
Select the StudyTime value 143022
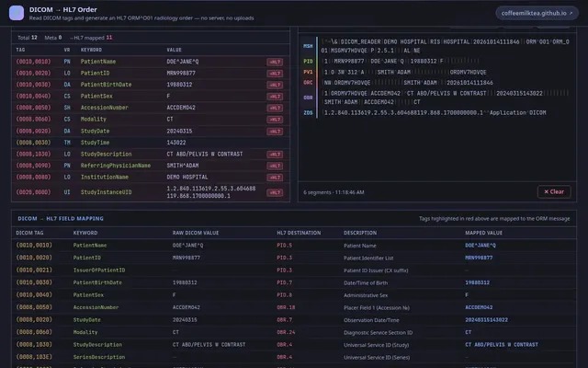tap(176, 143)
